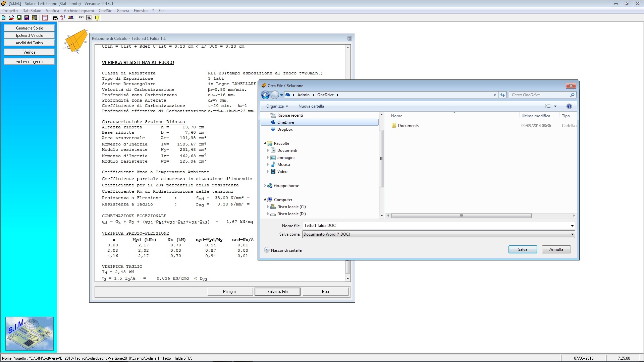Click the calculation report document icon
This screenshot has width=644, height=362.
click(x=89, y=18)
